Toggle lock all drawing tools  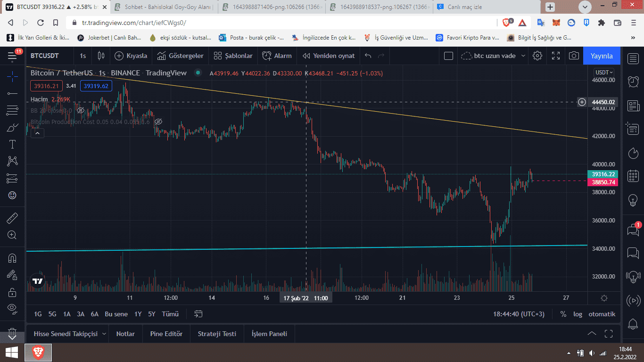coord(12,292)
